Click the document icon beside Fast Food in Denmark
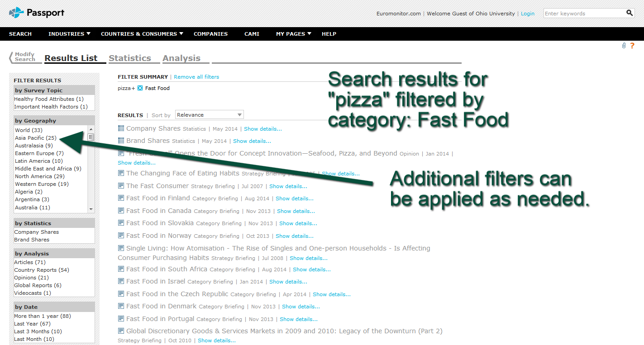 point(121,306)
